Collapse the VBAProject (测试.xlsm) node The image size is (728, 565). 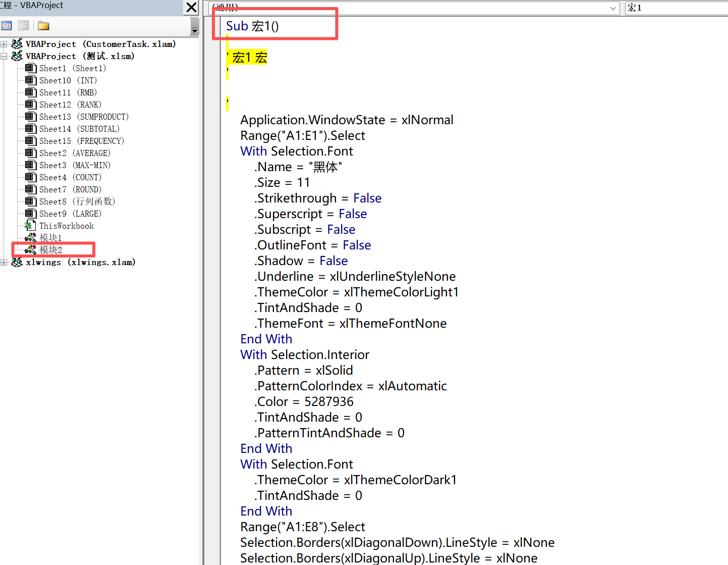[x=4, y=57]
